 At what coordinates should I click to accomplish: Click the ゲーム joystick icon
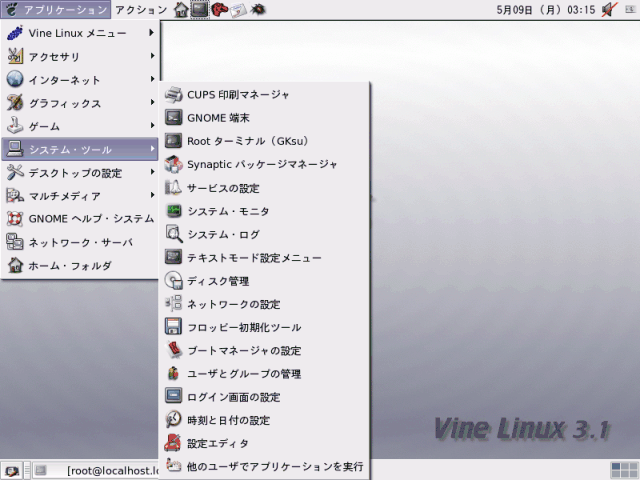tap(15, 125)
